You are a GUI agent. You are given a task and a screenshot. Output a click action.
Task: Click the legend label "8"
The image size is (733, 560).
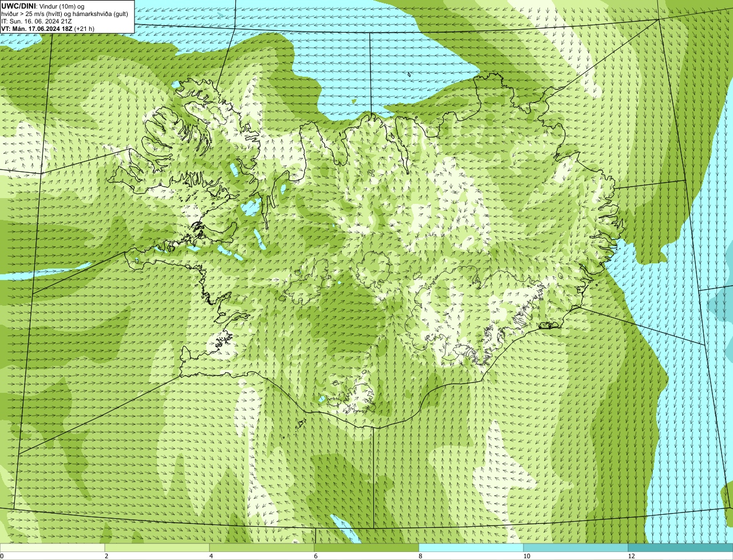click(420, 556)
